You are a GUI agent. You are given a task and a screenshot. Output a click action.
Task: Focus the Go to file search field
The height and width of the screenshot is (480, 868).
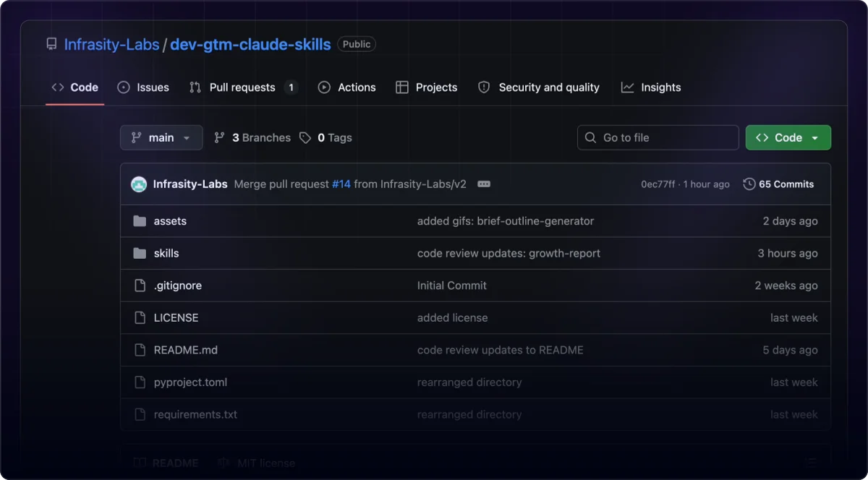pos(658,137)
